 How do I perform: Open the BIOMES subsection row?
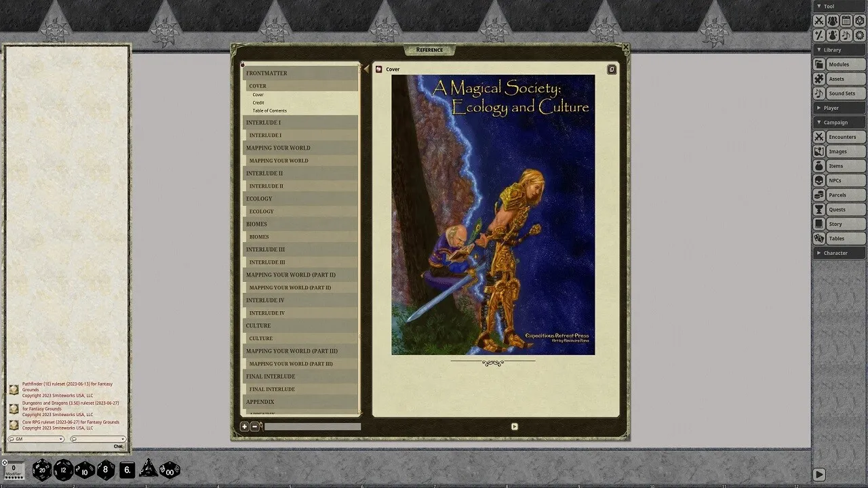click(x=302, y=237)
